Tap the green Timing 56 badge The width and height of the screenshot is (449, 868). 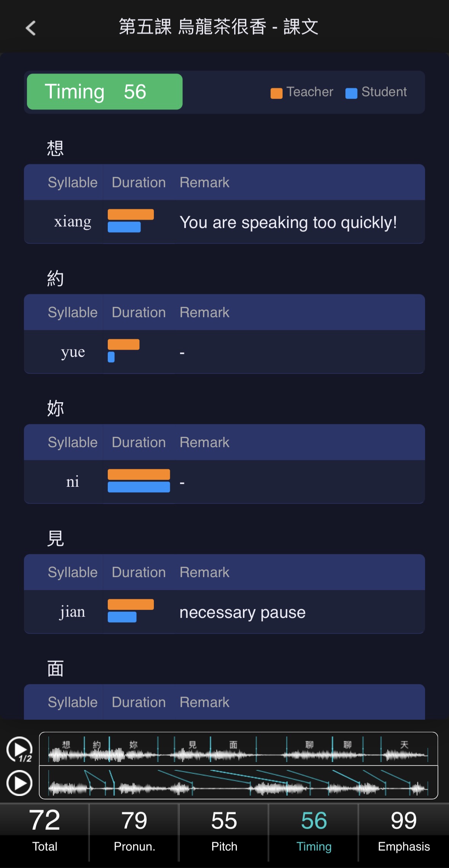105,91
